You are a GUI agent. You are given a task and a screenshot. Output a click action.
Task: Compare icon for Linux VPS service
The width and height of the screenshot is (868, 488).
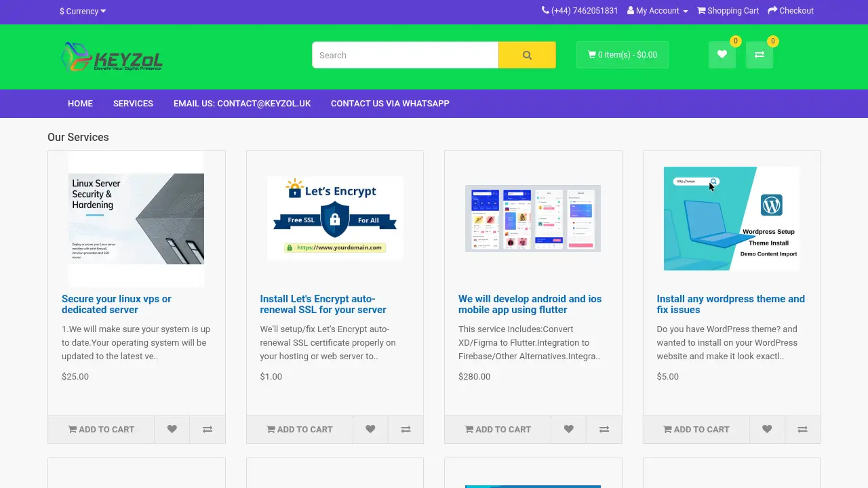tap(208, 429)
